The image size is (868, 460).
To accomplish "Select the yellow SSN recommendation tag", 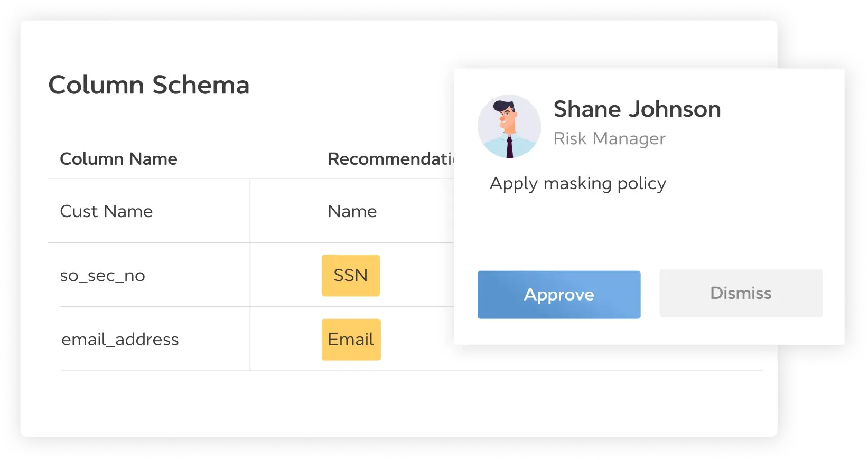I will [351, 276].
